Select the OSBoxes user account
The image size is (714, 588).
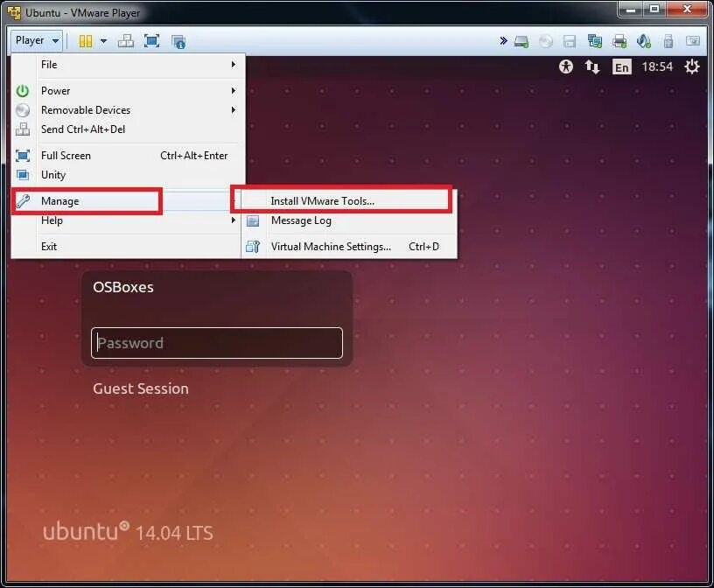(123, 287)
